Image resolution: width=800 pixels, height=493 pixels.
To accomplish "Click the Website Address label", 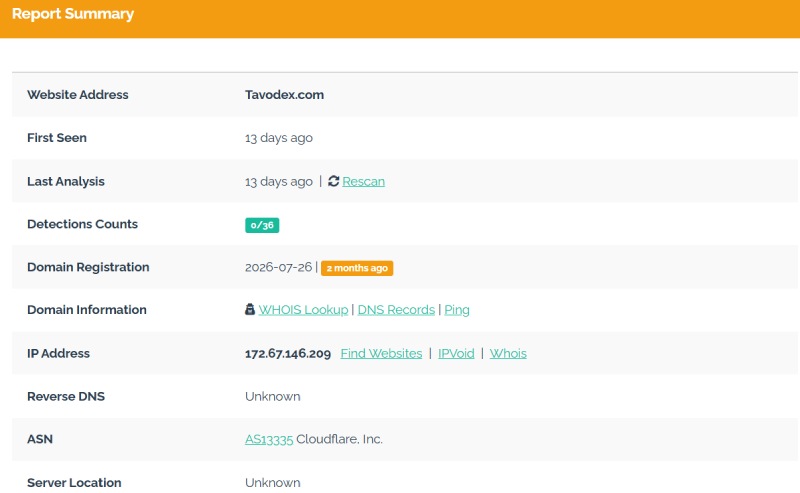I will coord(78,95).
